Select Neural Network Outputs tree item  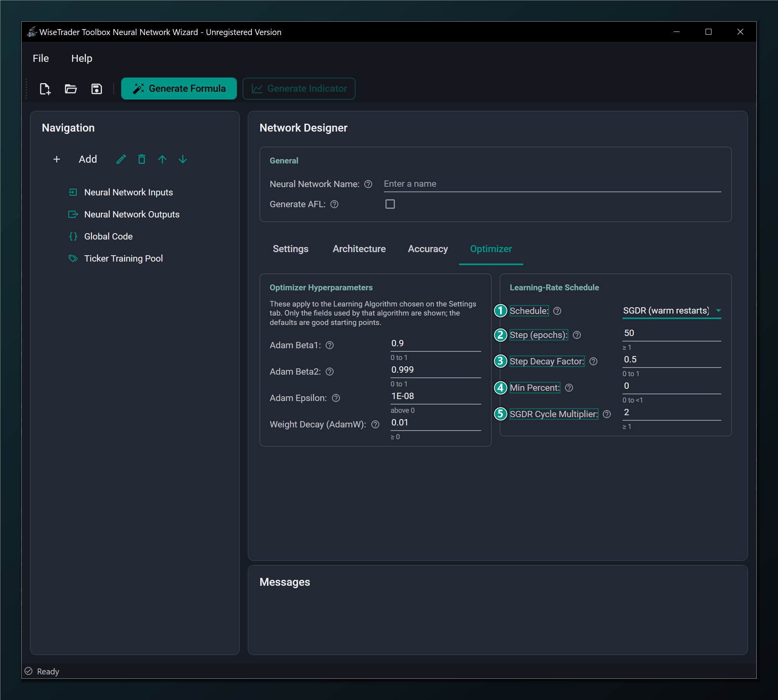pos(132,214)
